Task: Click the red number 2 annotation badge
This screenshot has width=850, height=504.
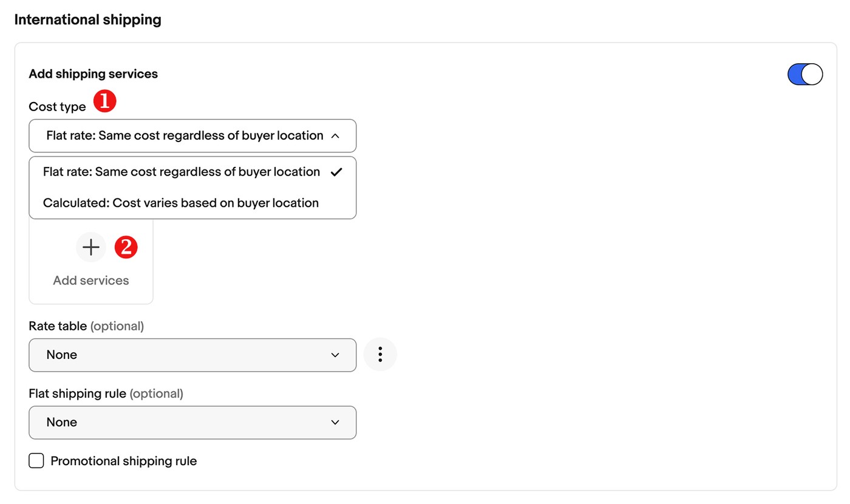Action: click(126, 247)
